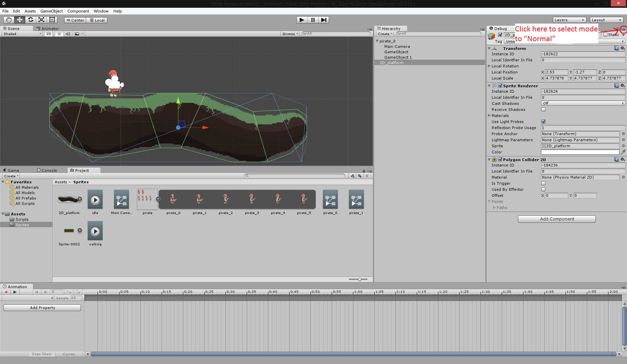Open the GameObject menu
Viewport: 627px width, 364px height.
pos(51,11)
